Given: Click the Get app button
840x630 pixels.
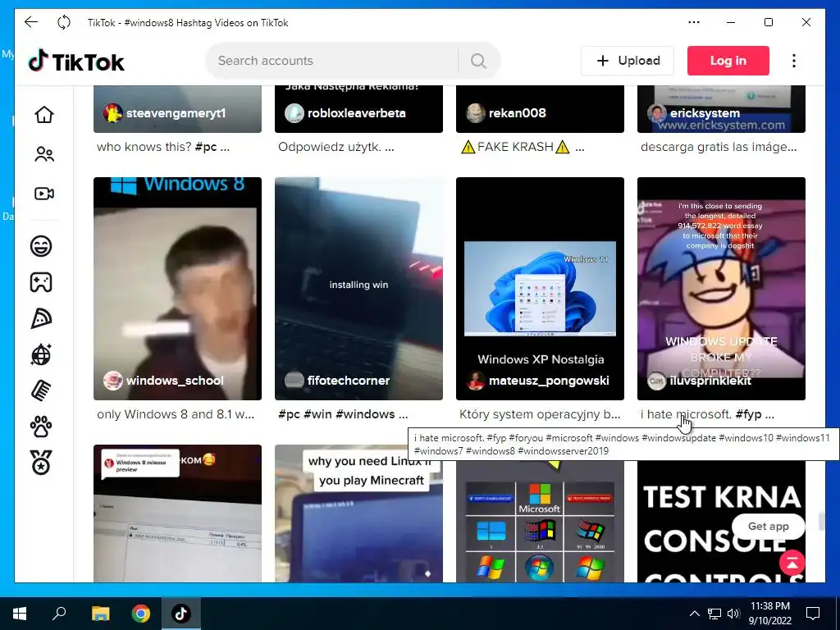Looking at the screenshot, I should 768,526.
